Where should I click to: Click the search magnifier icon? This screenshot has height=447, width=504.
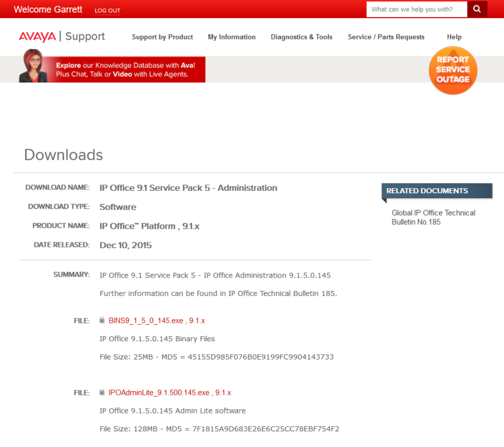click(477, 9)
